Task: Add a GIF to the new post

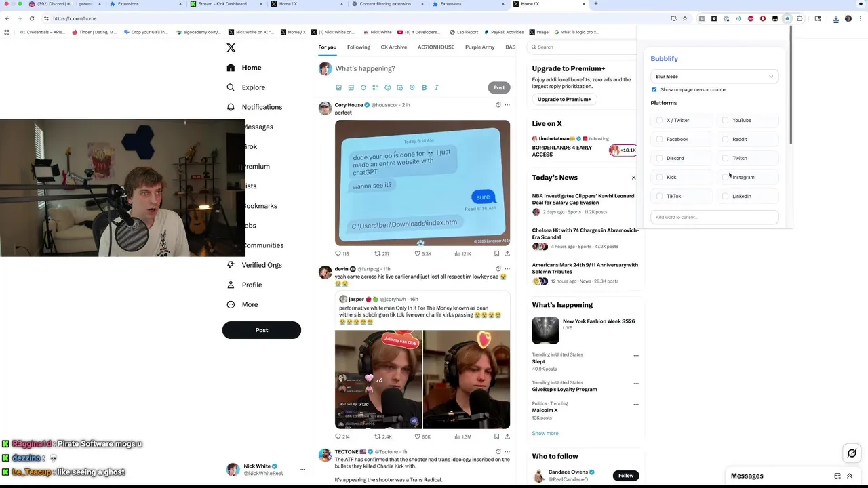Action: [x=351, y=87]
